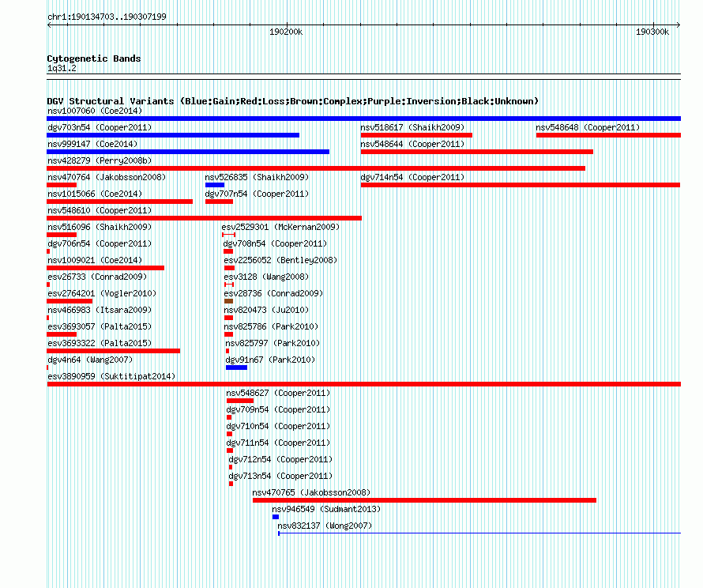Open nsv548648 (Cooper2011) label

tap(588, 127)
